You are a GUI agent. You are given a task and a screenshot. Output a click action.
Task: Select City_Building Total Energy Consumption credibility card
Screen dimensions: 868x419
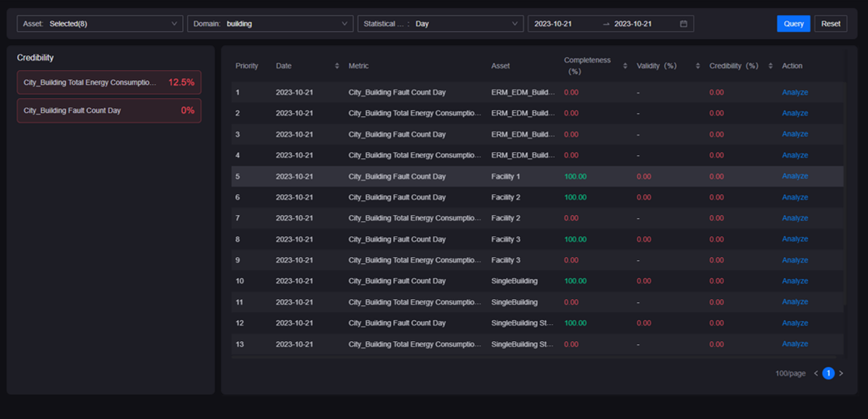point(109,83)
